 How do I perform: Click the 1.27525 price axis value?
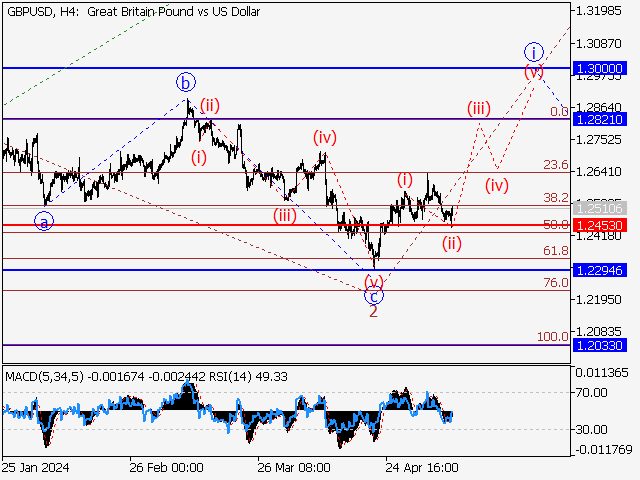pos(598,140)
